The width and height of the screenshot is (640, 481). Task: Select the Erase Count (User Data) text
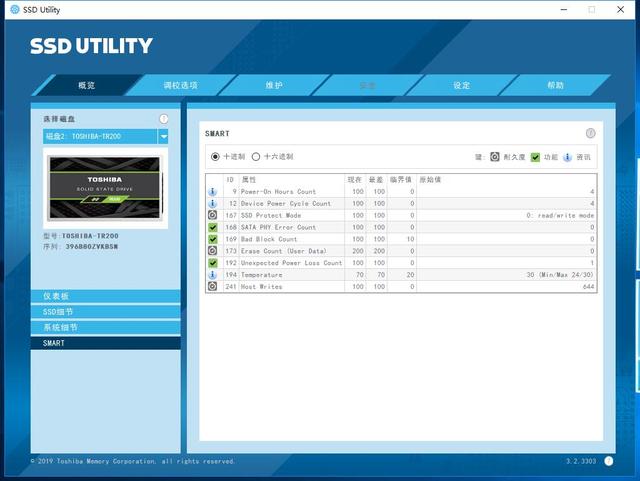pyautogui.click(x=284, y=251)
